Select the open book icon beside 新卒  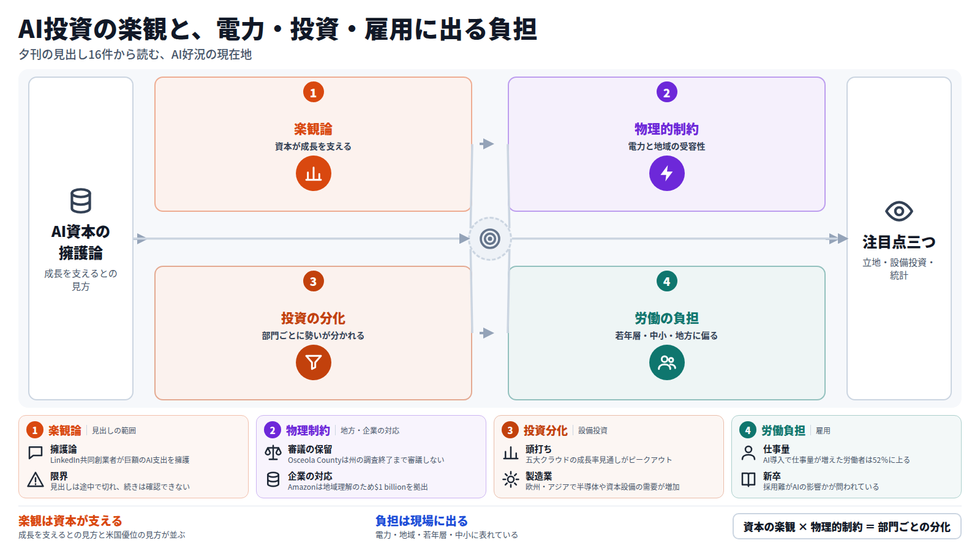pos(748,480)
